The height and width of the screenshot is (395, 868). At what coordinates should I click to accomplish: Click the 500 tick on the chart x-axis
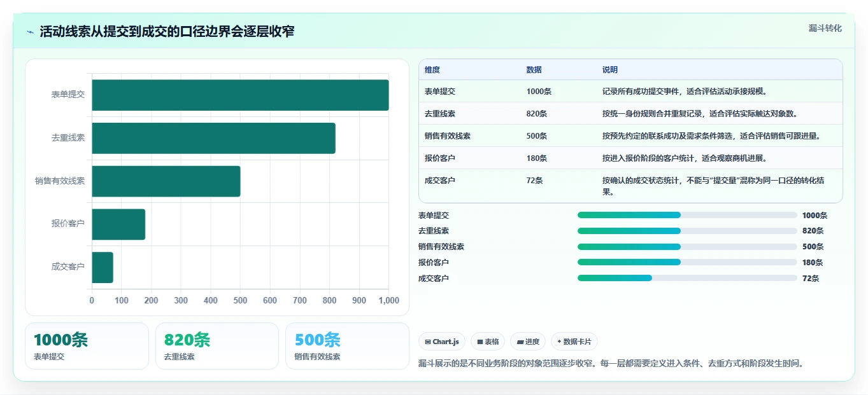click(240, 301)
